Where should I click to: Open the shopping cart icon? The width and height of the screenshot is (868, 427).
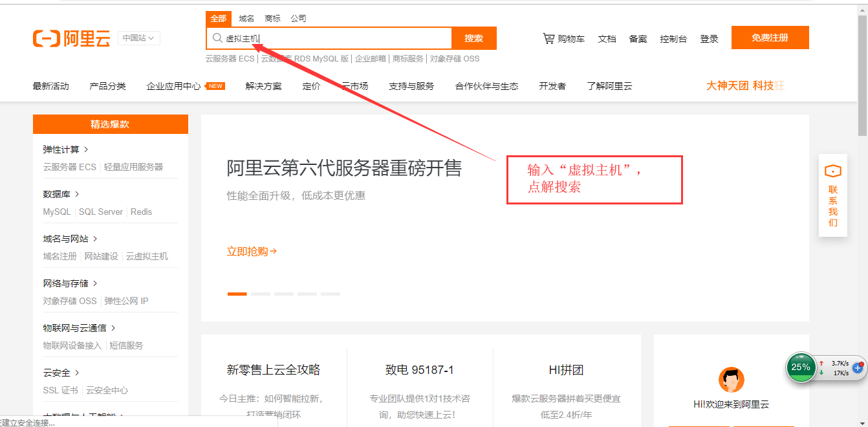548,39
